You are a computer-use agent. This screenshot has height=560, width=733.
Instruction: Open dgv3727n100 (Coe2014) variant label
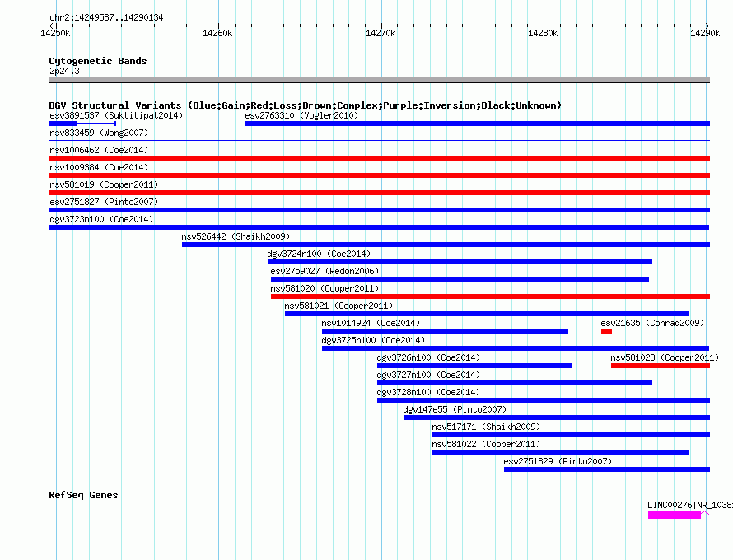(428, 375)
